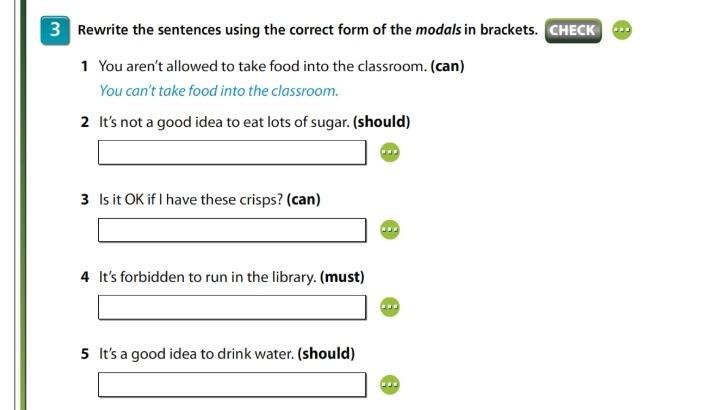Click the sentence "It's forbidden to run in the library"
The width and height of the screenshot is (720, 410).
(208, 277)
